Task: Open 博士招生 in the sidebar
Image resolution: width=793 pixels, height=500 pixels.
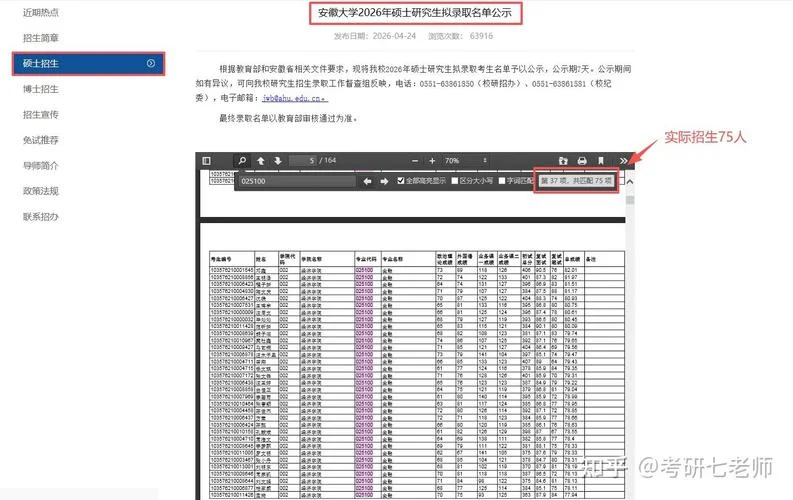Action: tap(41, 89)
